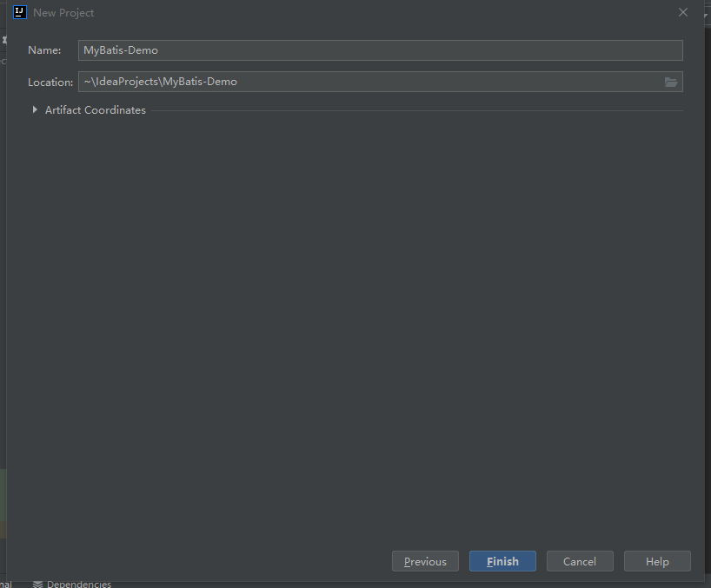The height and width of the screenshot is (588, 711).
Task: Click the IntelliJ IDEA logo icon
Action: (x=20, y=12)
